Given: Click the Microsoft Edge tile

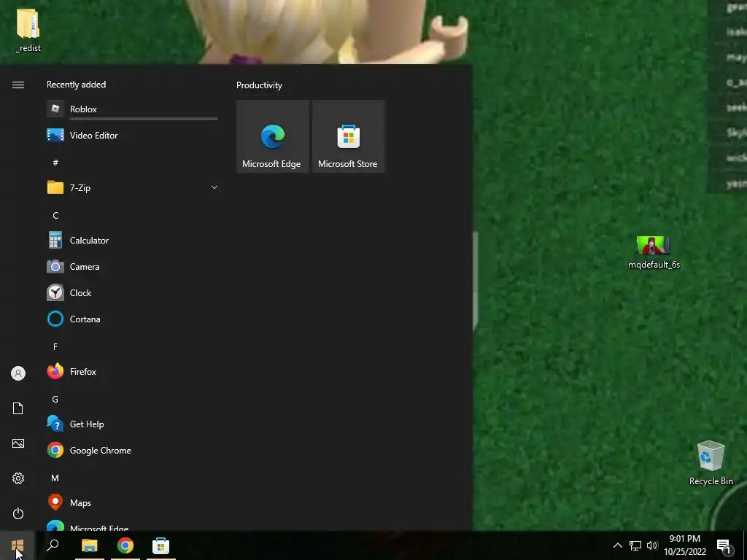Looking at the screenshot, I should pyautogui.click(x=273, y=136).
